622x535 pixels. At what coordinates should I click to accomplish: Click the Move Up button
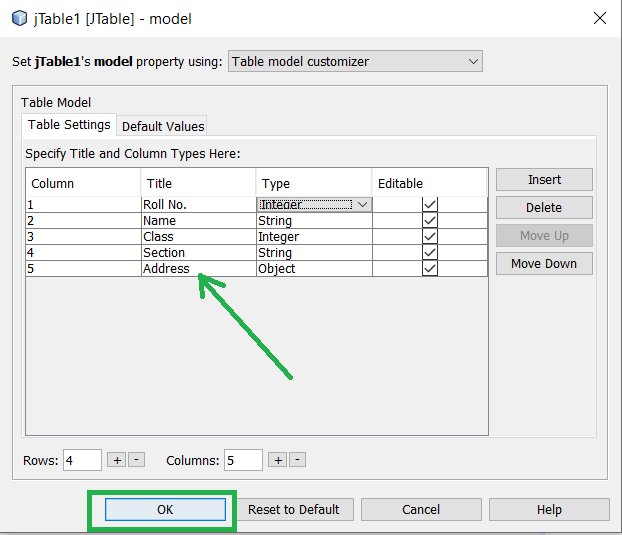pyautogui.click(x=544, y=236)
